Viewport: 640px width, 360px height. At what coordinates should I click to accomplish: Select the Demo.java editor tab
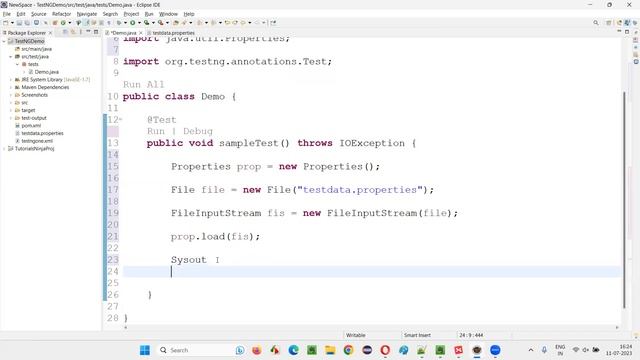pos(123,33)
